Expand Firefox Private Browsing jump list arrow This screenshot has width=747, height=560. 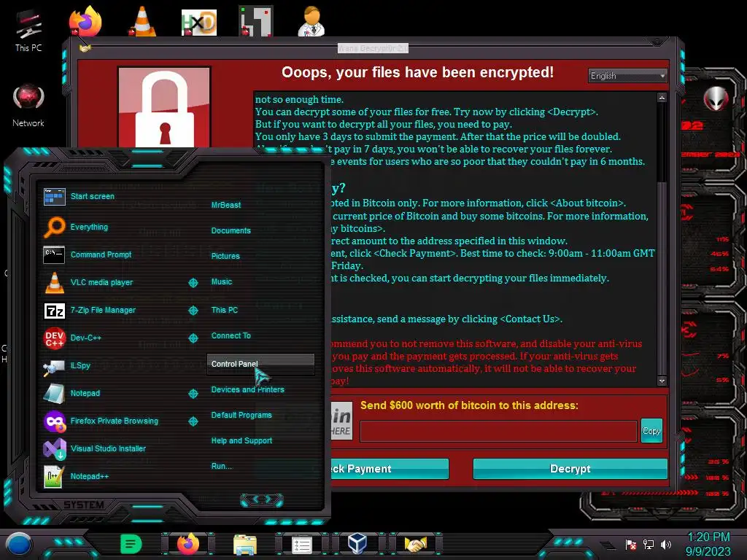click(x=193, y=421)
